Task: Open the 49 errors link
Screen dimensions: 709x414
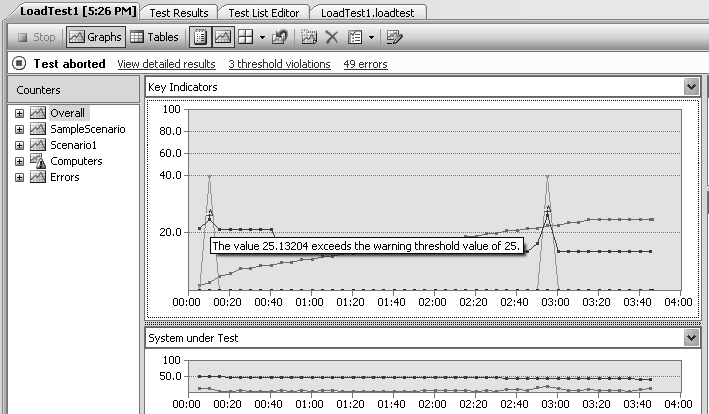Action: tap(365, 64)
